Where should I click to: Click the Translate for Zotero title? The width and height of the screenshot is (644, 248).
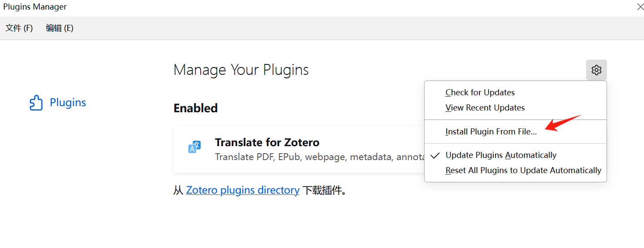click(267, 142)
